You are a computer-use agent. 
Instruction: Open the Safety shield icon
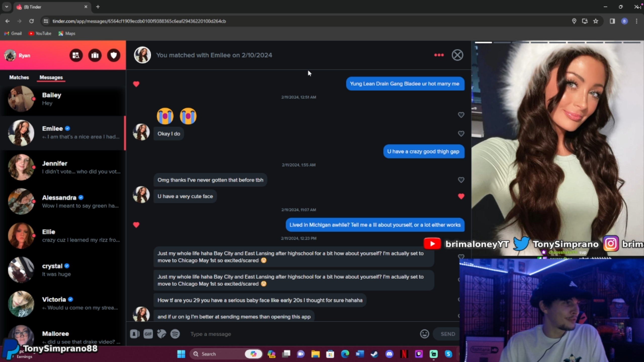click(114, 55)
